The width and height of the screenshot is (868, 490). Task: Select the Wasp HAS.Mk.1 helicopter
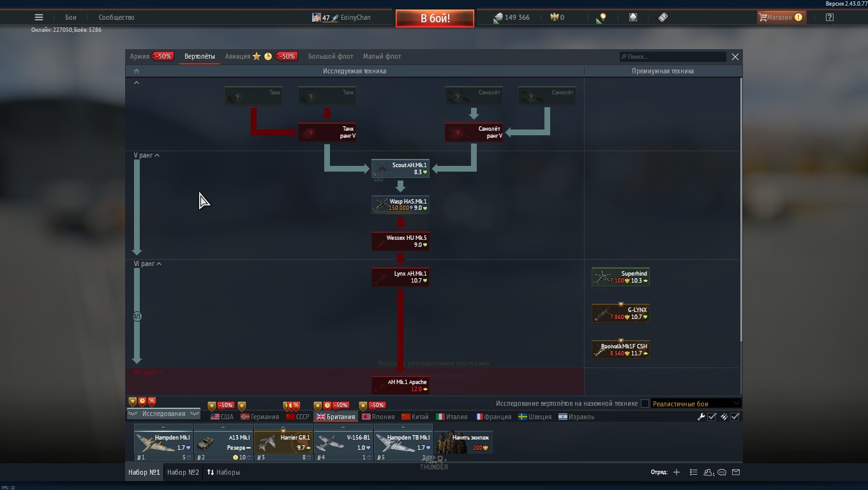point(400,205)
